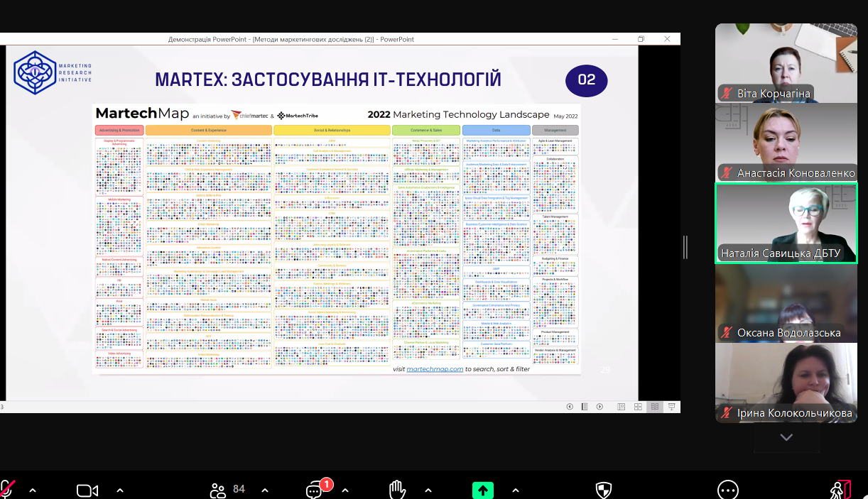This screenshot has height=499, width=868.
Task: Expand the share screen options arrow
Action: (x=515, y=490)
